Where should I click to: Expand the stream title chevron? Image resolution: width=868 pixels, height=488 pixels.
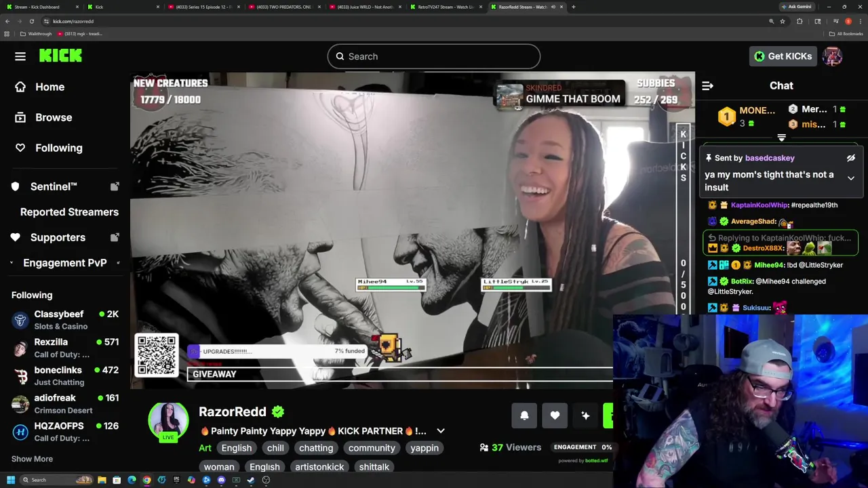pyautogui.click(x=441, y=431)
